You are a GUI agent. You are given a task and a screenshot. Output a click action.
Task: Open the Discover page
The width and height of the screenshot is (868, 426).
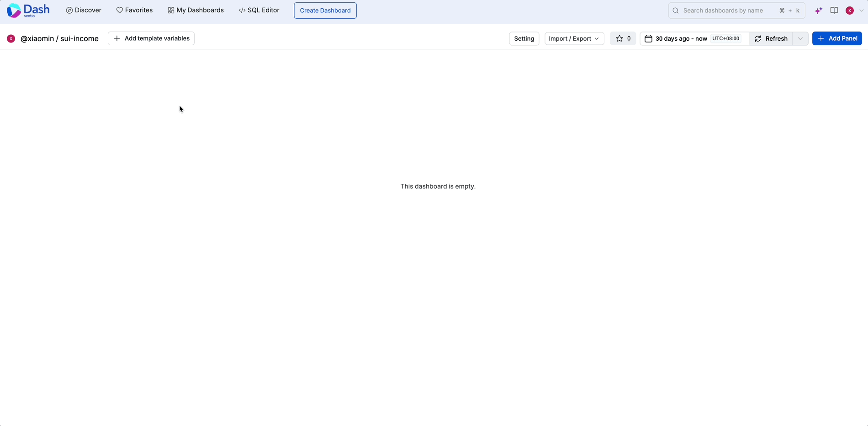point(84,10)
